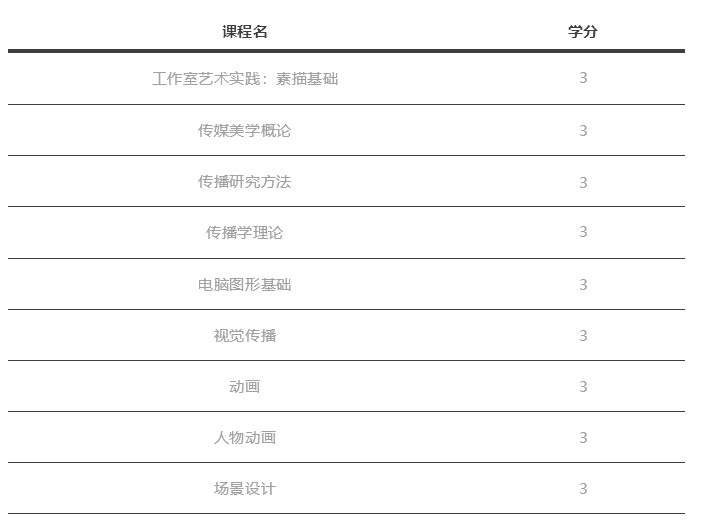Screen dimensions: 701x526
Task: Open the 电脑图形基础 course entry
Action: coord(245,284)
